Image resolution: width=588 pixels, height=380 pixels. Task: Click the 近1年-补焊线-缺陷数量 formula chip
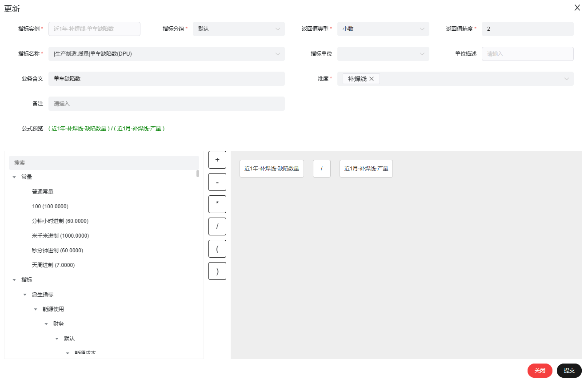coord(272,169)
